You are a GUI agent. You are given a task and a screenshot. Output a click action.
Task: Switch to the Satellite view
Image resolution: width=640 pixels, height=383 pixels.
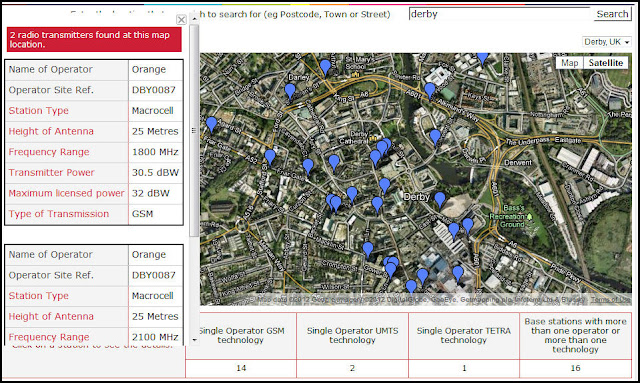[x=606, y=63]
